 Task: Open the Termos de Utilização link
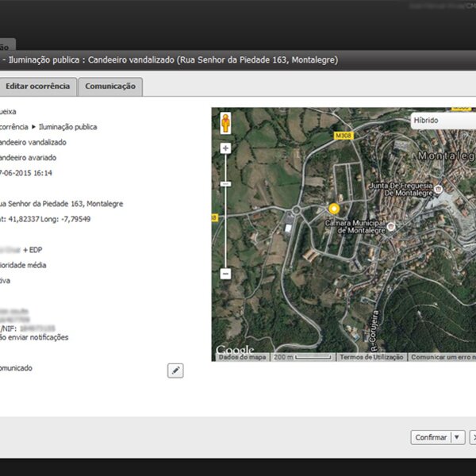point(371,358)
